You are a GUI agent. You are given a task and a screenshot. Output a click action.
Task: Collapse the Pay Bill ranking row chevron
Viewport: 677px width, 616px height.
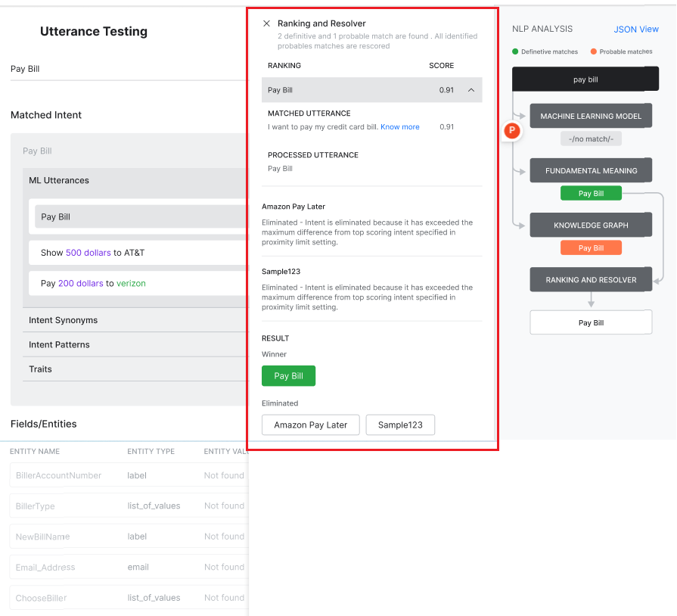471,90
